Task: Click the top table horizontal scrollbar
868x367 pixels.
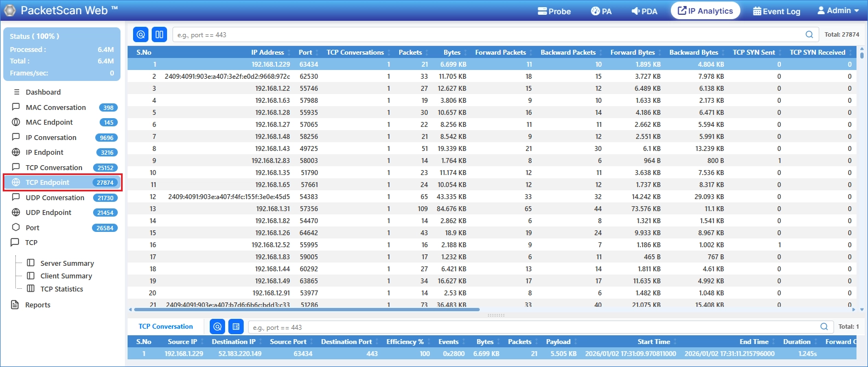Action: [x=307, y=310]
